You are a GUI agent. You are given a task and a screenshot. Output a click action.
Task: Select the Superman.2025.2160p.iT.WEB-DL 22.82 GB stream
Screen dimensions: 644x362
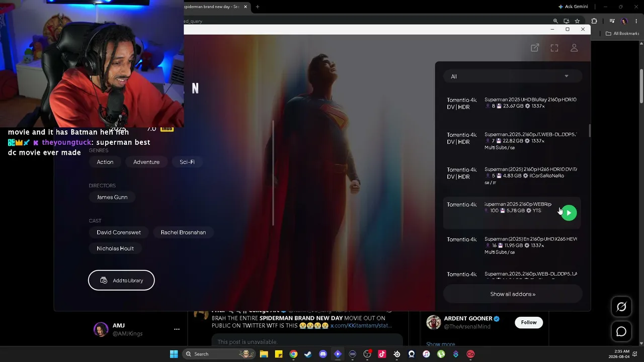pyautogui.click(x=512, y=141)
